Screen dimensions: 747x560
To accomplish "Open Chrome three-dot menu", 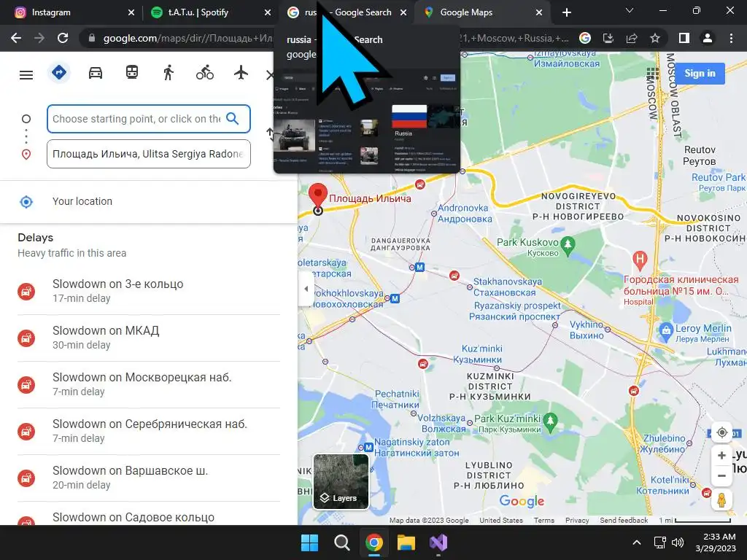I will 731,38.
